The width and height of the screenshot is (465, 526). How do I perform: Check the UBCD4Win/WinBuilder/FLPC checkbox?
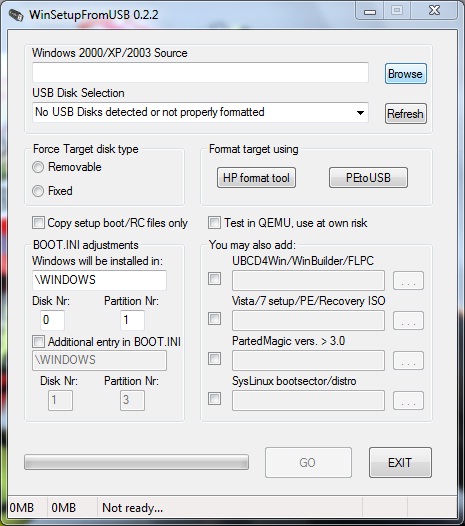(214, 278)
